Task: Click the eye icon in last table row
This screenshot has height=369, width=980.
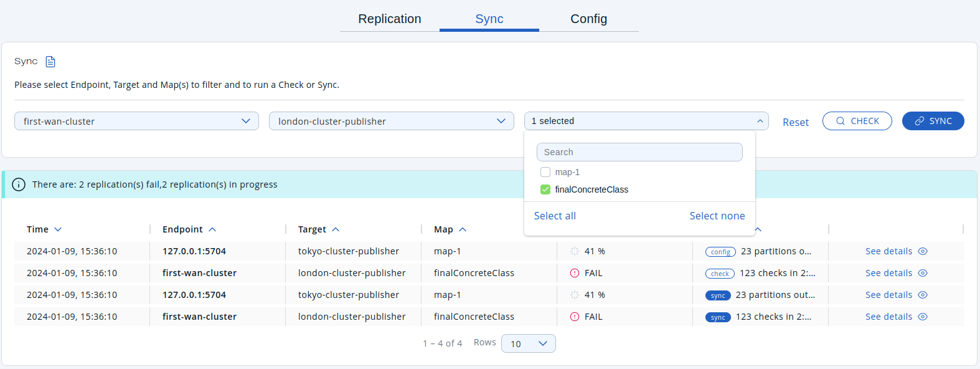Action: pos(923,317)
